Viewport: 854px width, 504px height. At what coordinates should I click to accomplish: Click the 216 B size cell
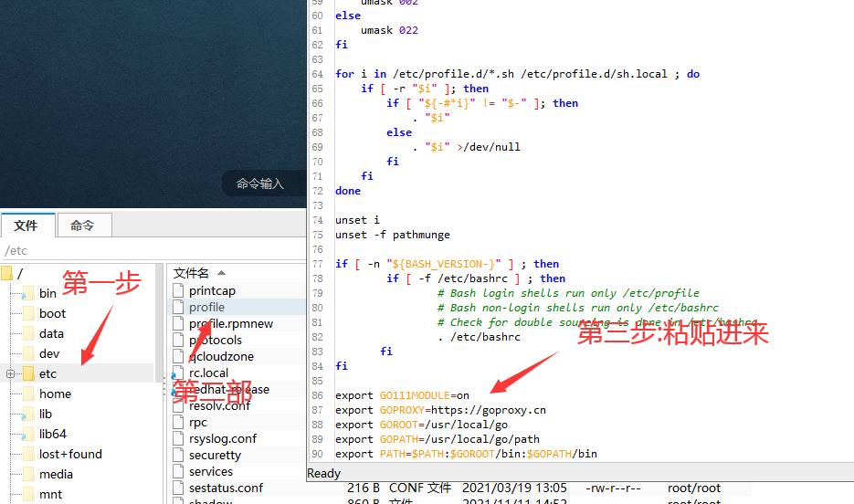(x=364, y=488)
